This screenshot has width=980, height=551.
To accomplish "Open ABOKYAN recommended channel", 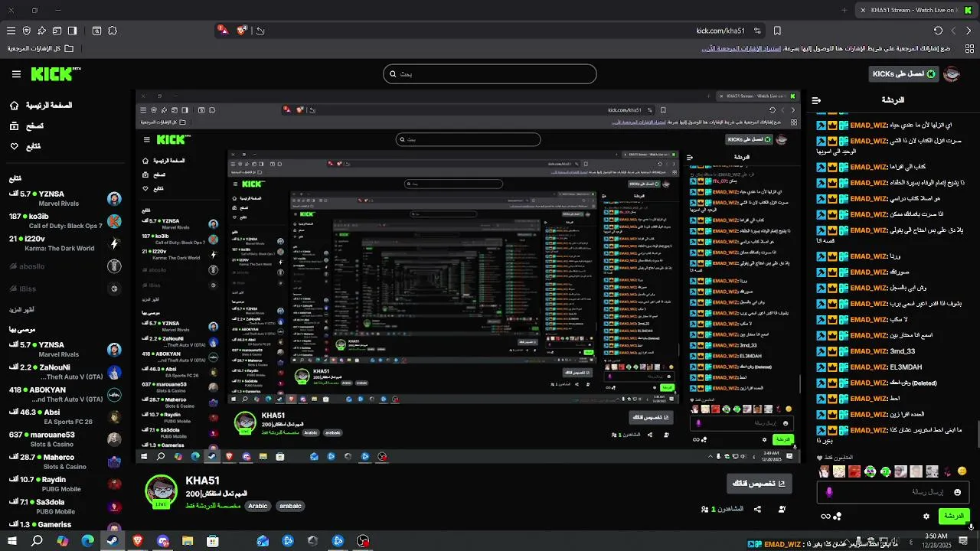I will click(65, 394).
